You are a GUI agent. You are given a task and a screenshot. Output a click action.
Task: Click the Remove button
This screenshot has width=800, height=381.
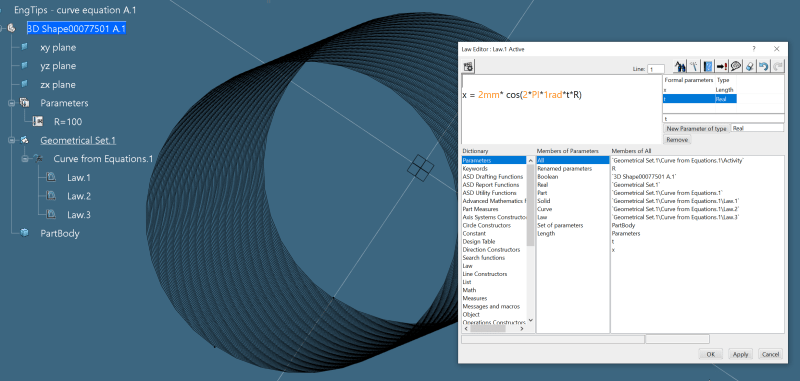tap(677, 139)
